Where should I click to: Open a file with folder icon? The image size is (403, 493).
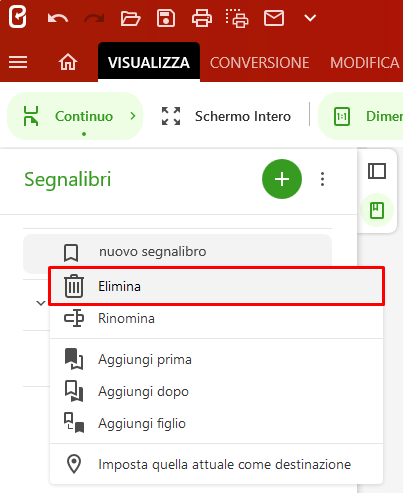point(130,18)
